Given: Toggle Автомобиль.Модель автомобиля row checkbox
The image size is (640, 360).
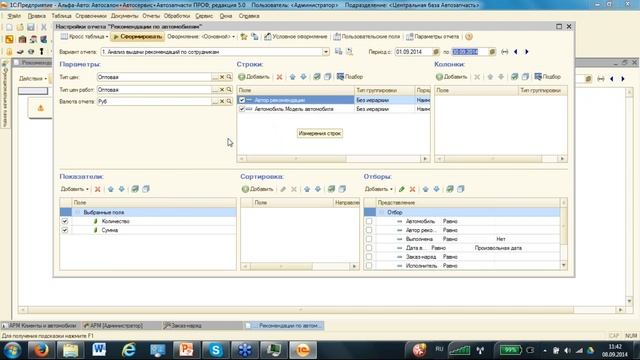Looking at the screenshot, I should [x=242, y=109].
